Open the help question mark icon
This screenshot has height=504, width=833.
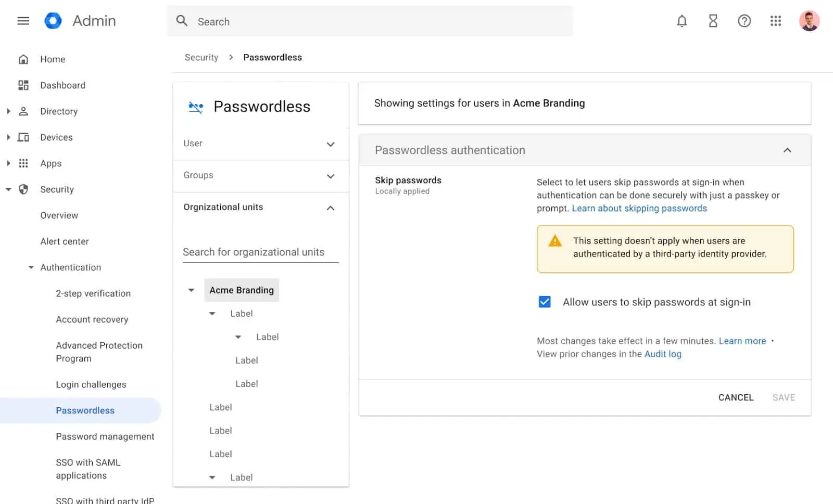[x=744, y=21]
